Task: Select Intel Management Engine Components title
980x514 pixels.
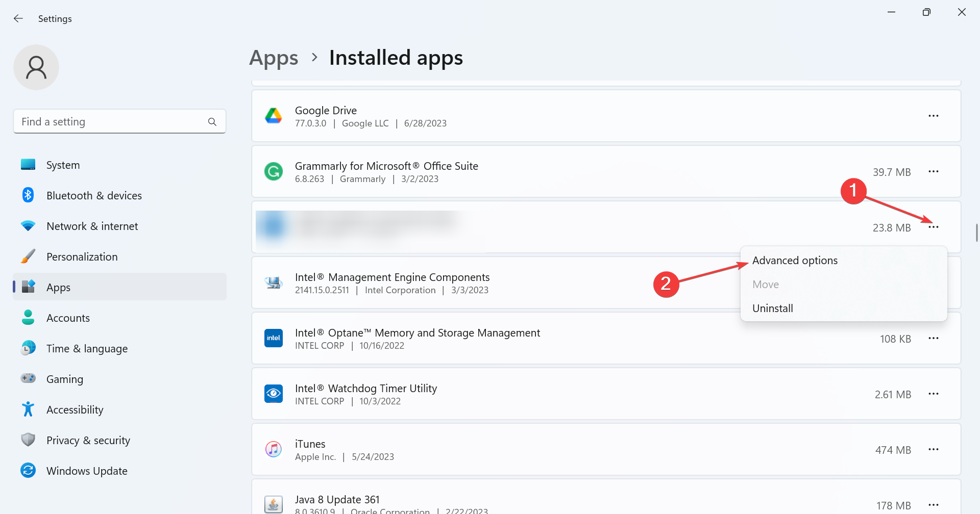Action: (x=392, y=277)
